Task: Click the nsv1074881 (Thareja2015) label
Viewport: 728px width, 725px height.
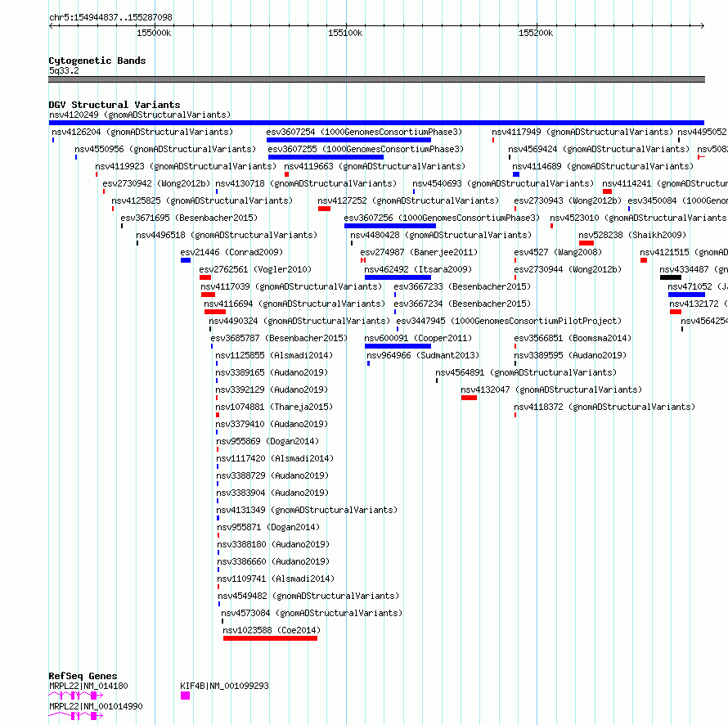Action: (274, 407)
